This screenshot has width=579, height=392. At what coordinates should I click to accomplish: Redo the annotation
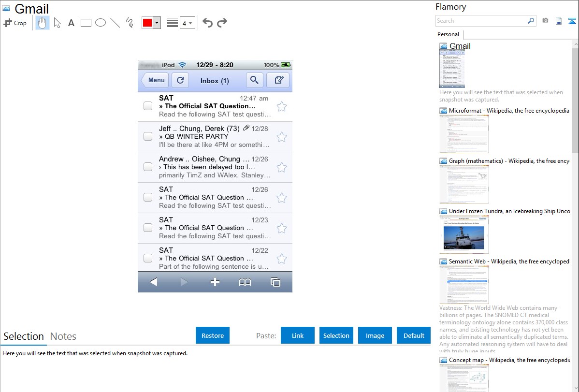[x=222, y=23]
